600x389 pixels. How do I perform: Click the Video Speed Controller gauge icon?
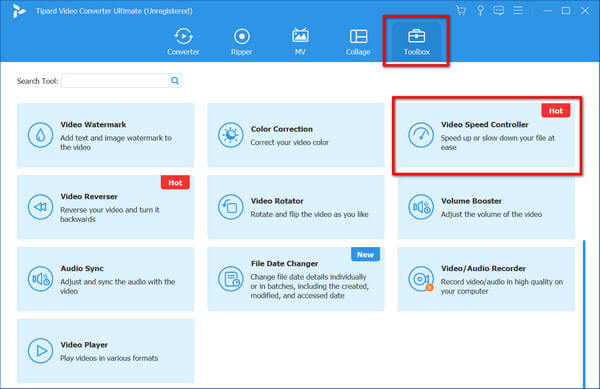tap(421, 135)
